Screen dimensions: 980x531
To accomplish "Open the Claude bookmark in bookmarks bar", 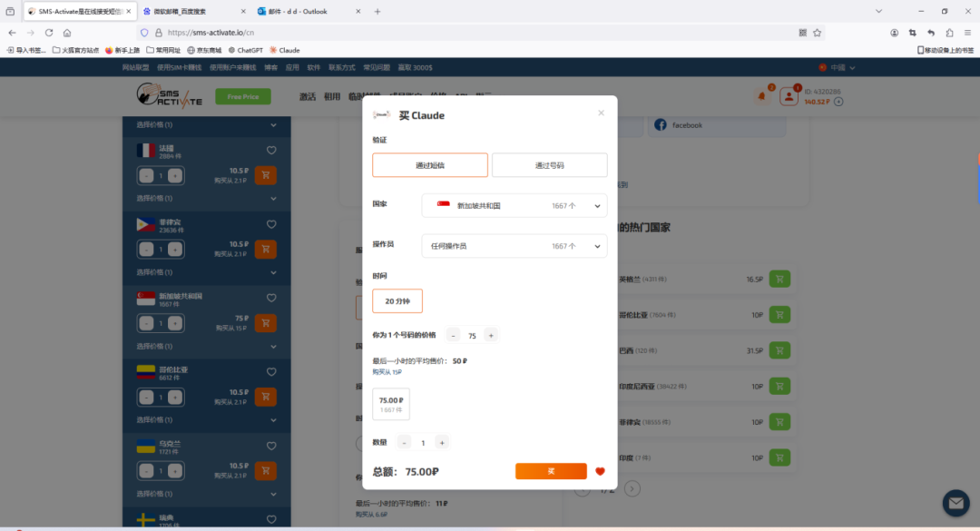I will 284,51.
